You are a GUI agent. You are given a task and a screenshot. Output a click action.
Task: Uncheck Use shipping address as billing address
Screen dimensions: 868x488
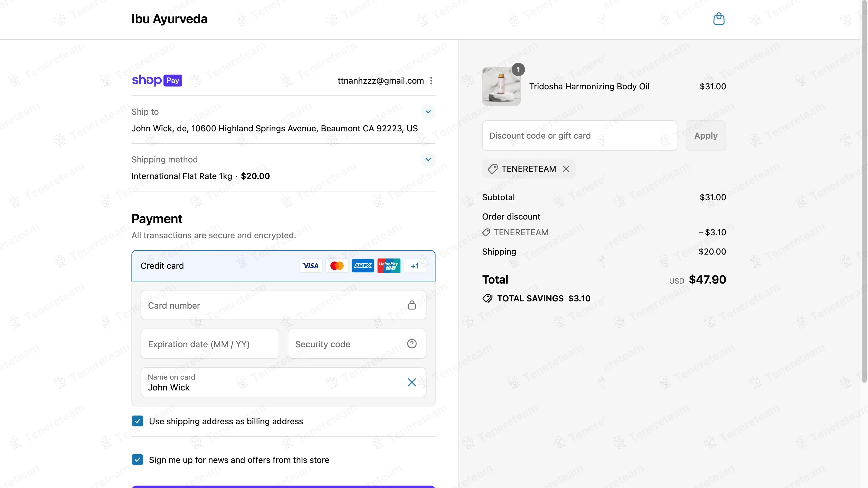[138, 421]
